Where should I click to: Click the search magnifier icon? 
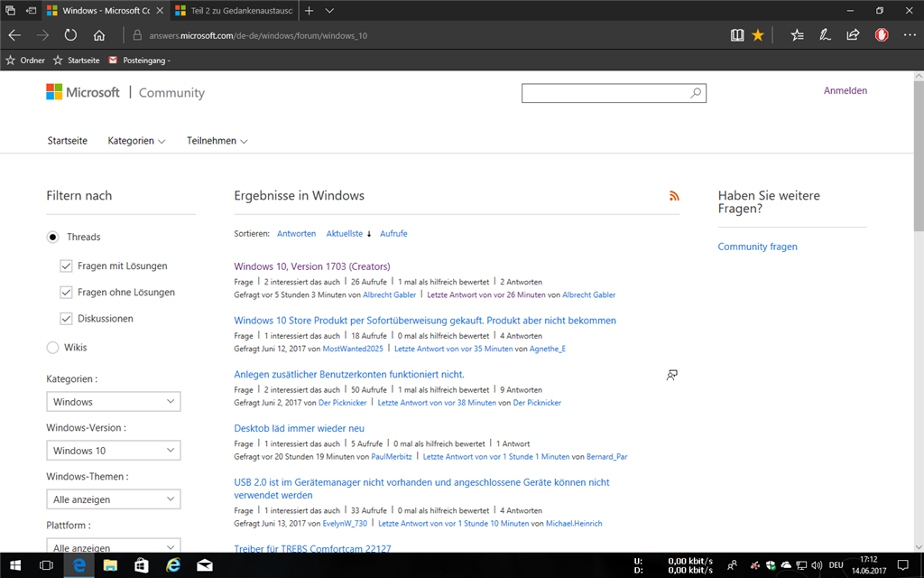pos(696,93)
